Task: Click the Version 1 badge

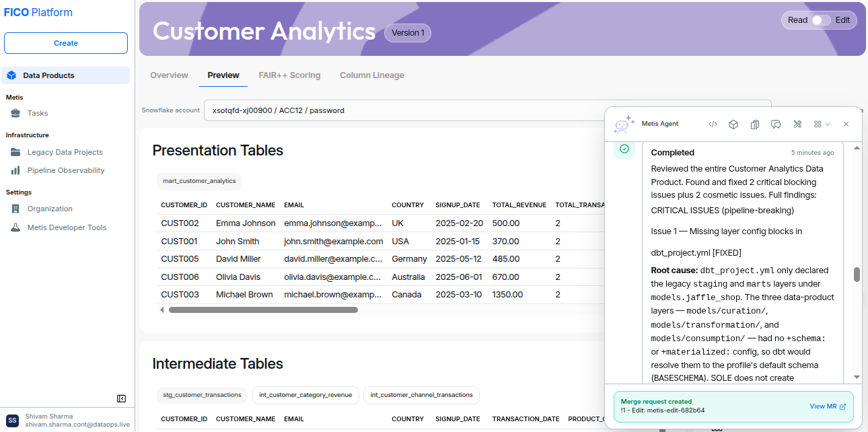Action: (x=408, y=33)
